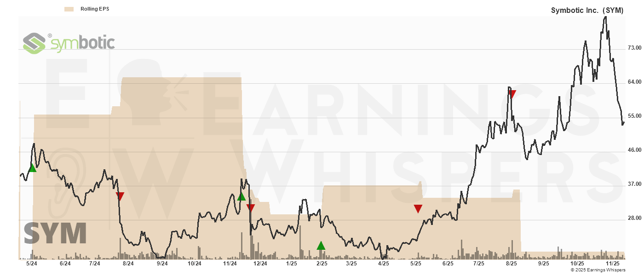This screenshot has height=276, width=644.
Task: Click the 73.00 price axis label
Action: (634, 48)
